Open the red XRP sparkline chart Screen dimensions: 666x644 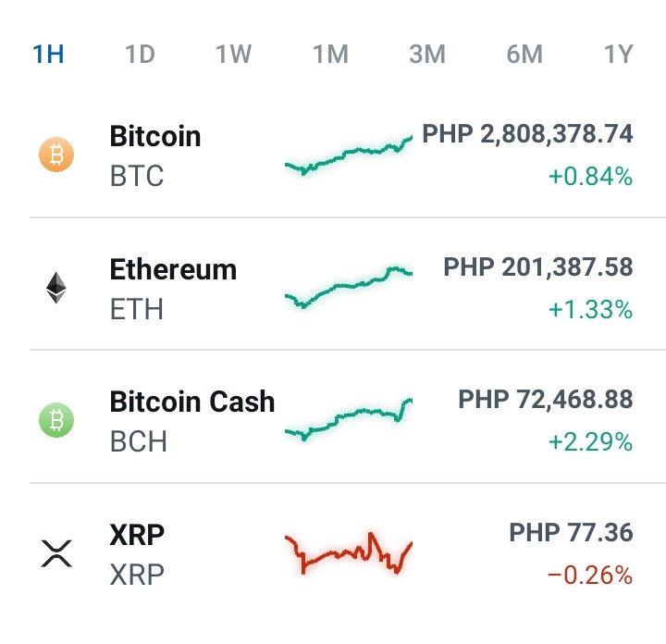coord(349,553)
